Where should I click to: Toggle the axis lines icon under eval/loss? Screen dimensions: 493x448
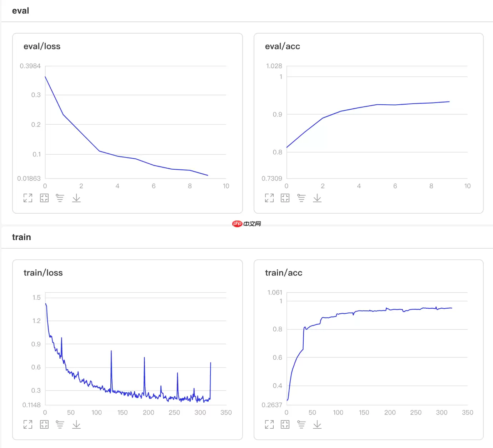(60, 198)
